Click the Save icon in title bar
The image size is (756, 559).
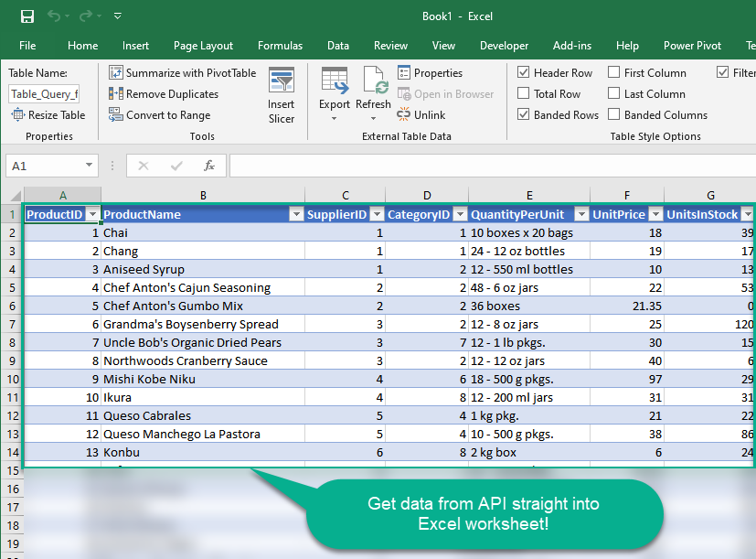click(27, 16)
